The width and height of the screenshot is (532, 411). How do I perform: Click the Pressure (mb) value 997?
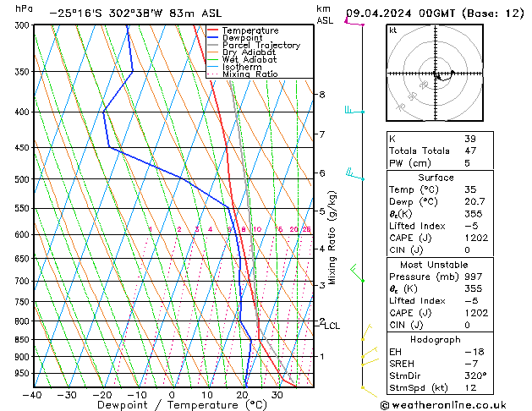[x=474, y=277]
